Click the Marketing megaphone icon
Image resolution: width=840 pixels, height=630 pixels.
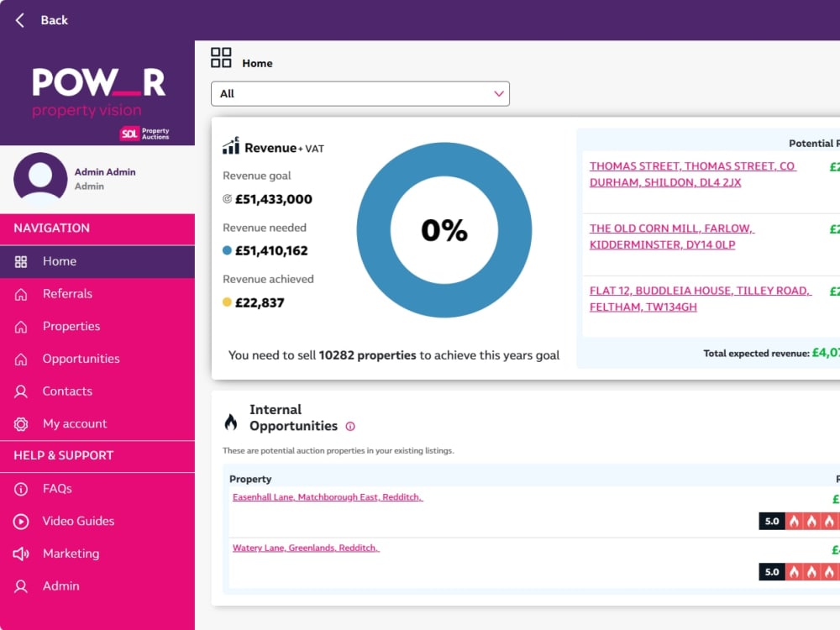click(x=21, y=554)
